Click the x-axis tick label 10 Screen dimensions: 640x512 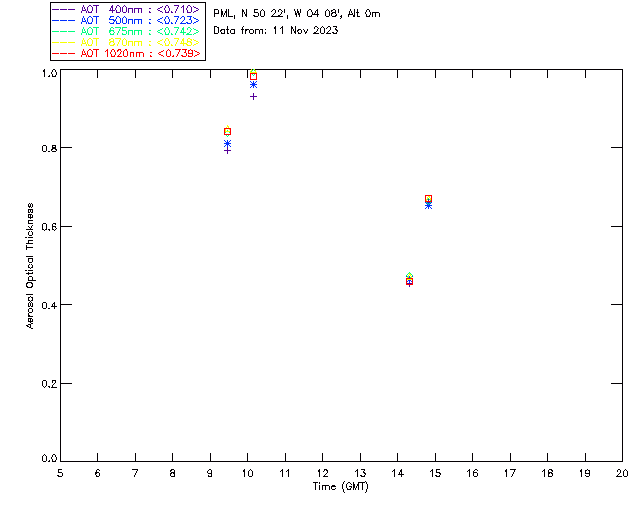247,473
